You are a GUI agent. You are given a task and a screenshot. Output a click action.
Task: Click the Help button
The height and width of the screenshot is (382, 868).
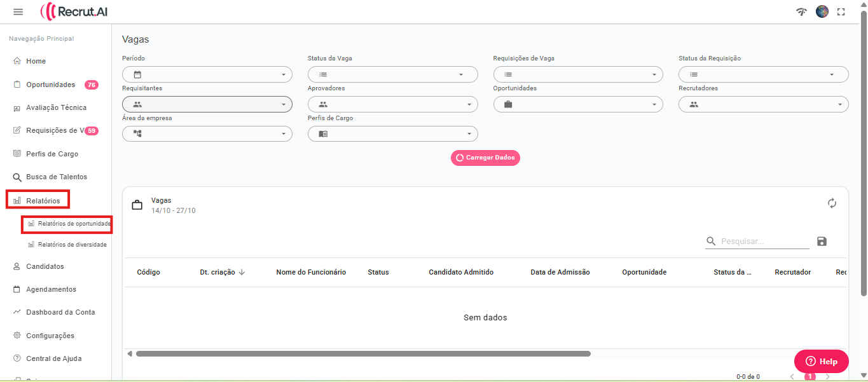point(821,361)
